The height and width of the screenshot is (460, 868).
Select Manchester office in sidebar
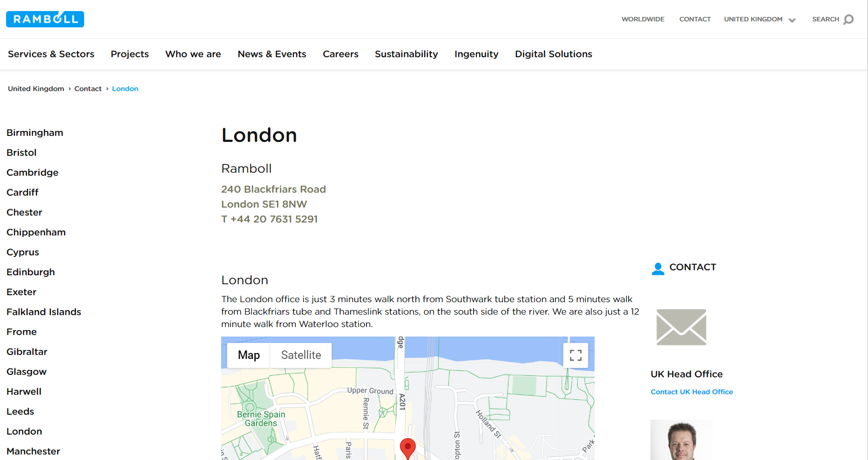[33, 452]
